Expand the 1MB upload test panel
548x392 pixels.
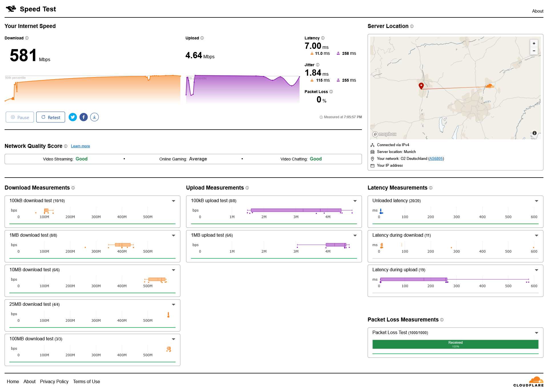pyautogui.click(x=355, y=236)
